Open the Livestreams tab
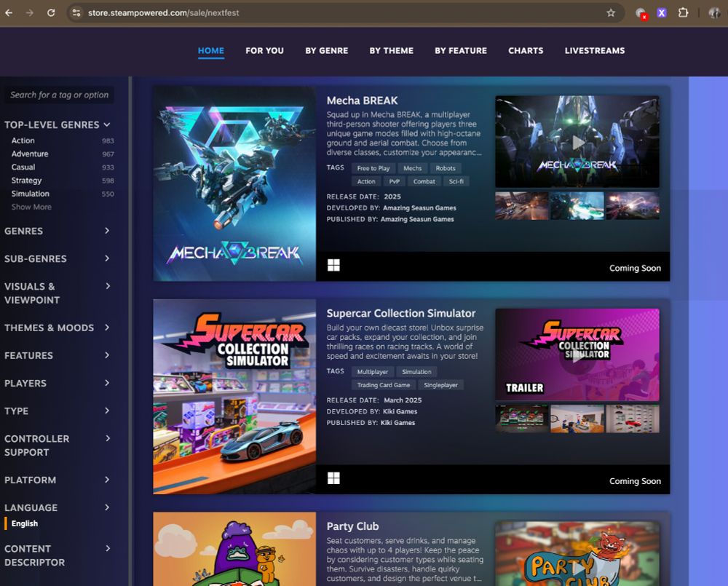Screen dimensions: 728x586 click(595, 51)
